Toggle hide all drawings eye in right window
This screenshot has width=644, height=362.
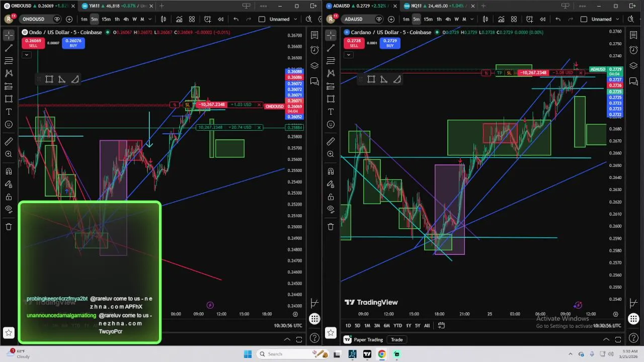point(331,210)
